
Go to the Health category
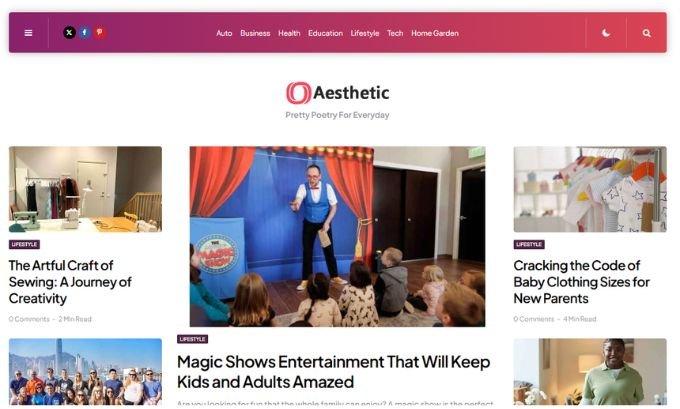[289, 33]
